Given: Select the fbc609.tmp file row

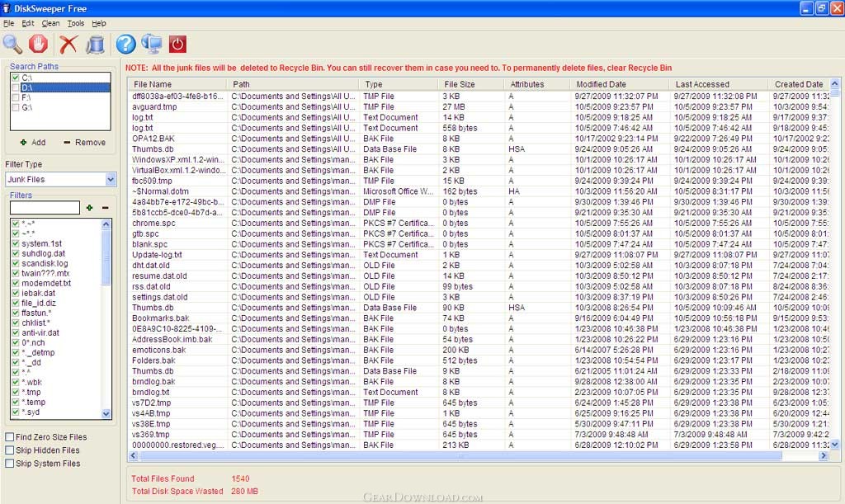Looking at the screenshot, I should click(479, 181).
